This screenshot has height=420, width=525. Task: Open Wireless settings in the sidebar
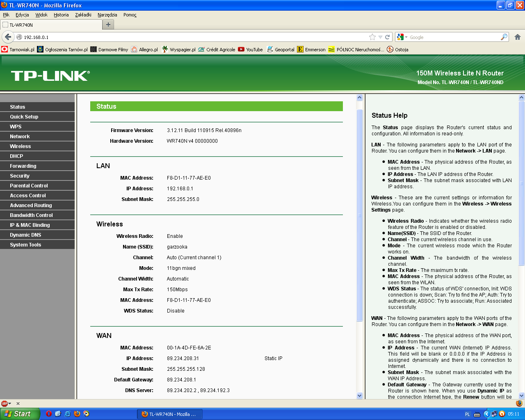coord(21,146)
